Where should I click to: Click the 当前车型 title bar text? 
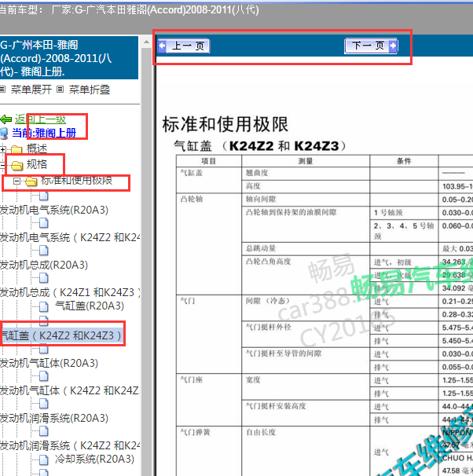coord(129,9)
